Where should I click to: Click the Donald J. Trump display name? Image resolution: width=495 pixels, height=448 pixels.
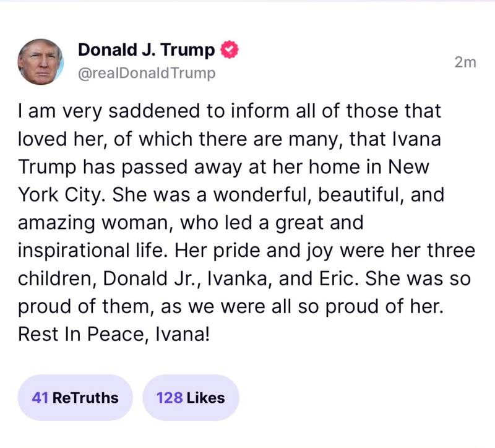click(147, 50)
